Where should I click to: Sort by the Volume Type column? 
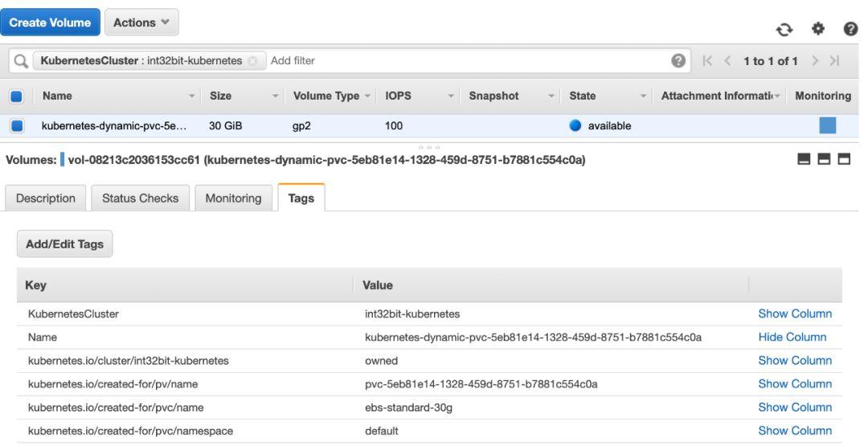pos(326,96)
